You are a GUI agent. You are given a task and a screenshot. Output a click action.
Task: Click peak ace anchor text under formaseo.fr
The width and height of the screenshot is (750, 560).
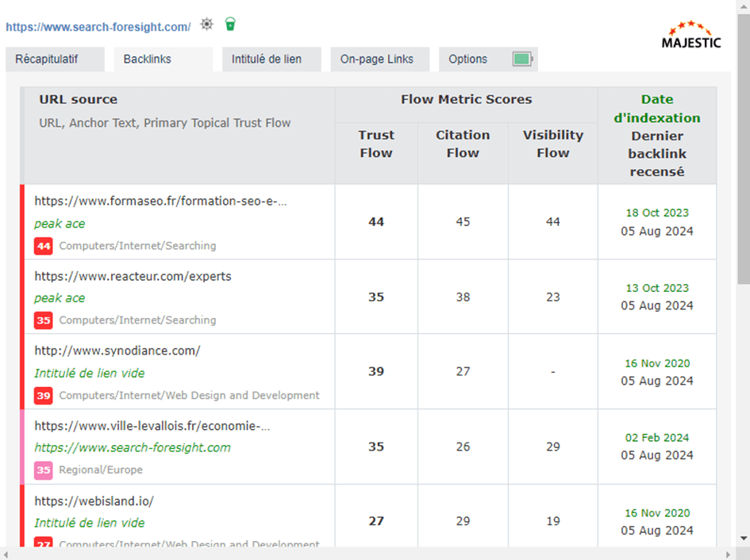[60, 224]
